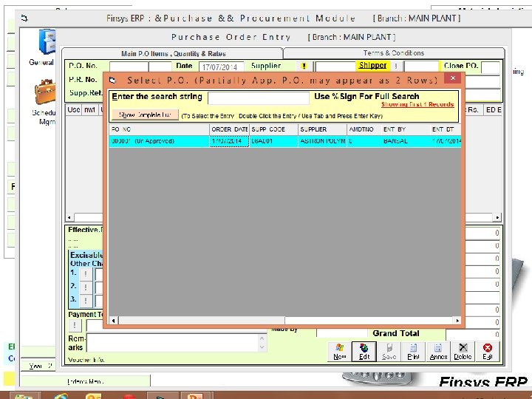
Task: Click the Save button at the bottom
Action: click(389, 352)
